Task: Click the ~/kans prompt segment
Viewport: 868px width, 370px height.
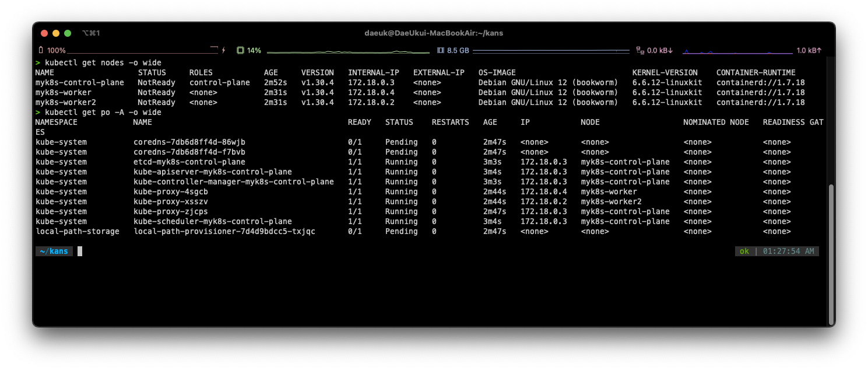Action: [54, 252]
